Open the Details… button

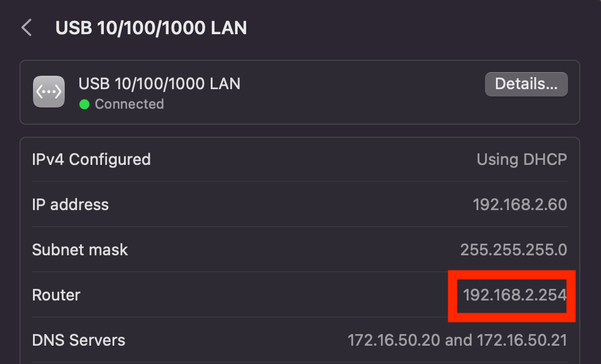(526, 84)
